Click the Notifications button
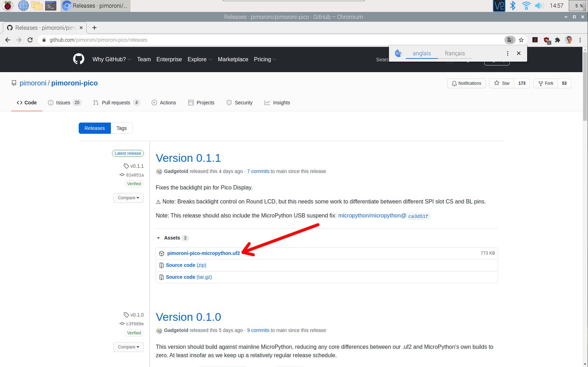 [466, 83]
